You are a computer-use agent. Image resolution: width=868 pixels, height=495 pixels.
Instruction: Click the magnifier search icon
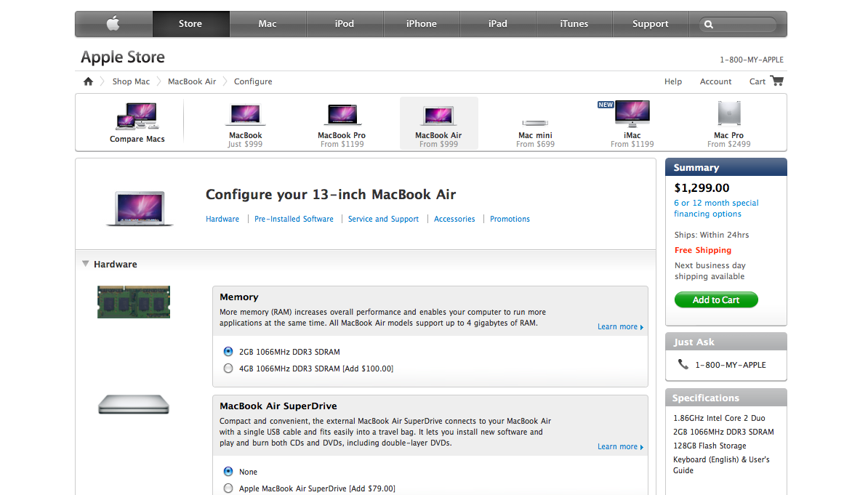click(709, 25)
